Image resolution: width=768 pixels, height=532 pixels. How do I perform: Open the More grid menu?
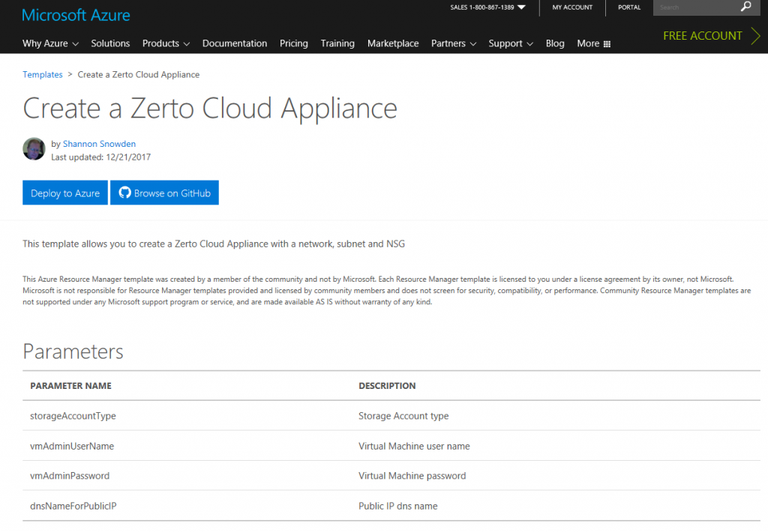pyautogui.click(x=593, y=43)
